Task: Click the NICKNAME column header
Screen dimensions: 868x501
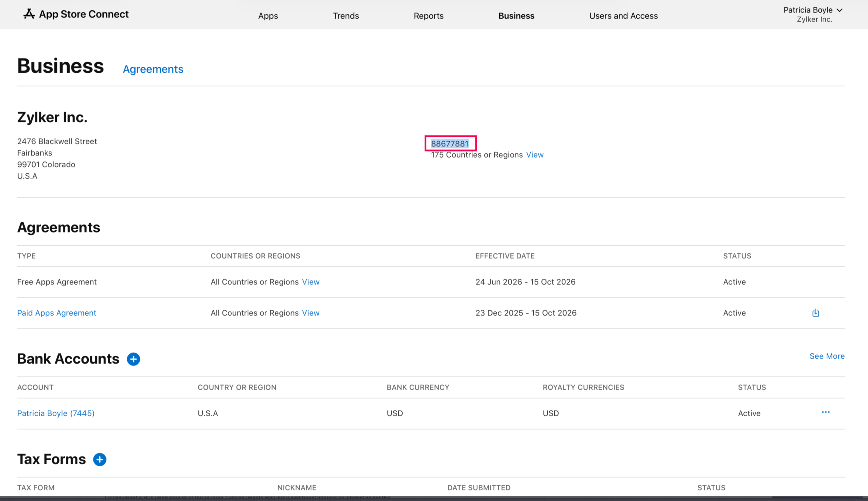Action: pyautogui.click(x=297, y=488)
